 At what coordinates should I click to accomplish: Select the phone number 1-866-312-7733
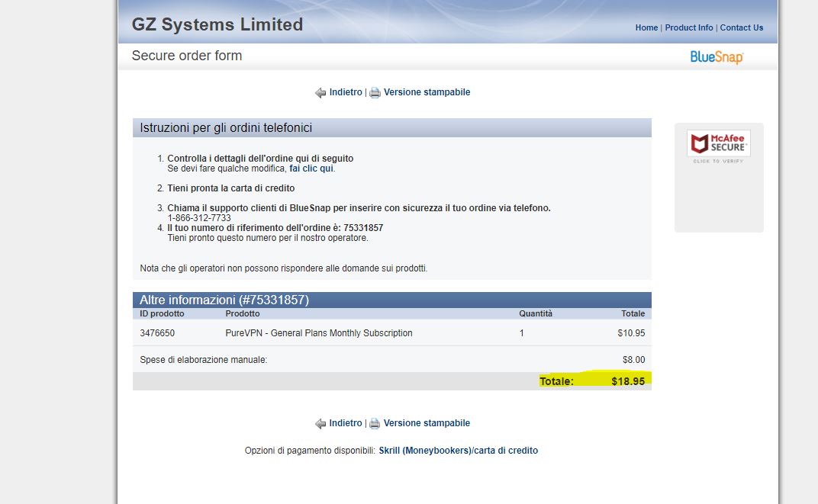pos(198,218)
